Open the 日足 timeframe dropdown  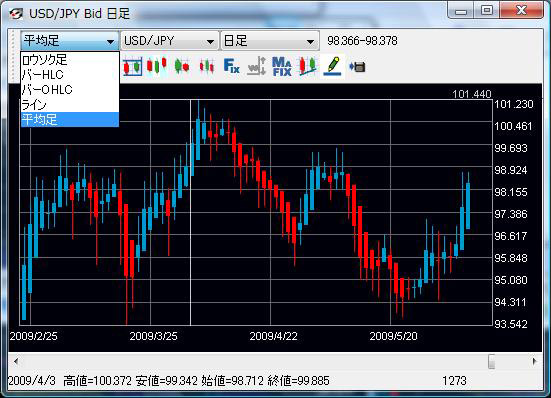click(x=270, y=41)
